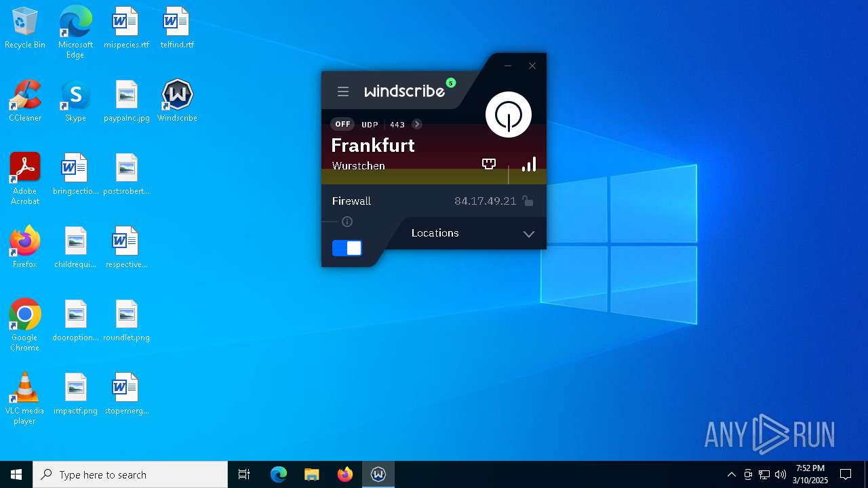868x488 pixels.
Task: Select the roundlet.png image file
Action: 127,321
